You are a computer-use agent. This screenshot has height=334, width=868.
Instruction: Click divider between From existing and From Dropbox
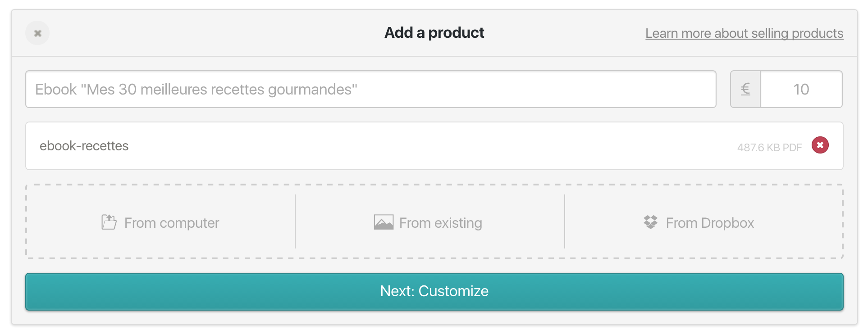[x=565, y=221]
